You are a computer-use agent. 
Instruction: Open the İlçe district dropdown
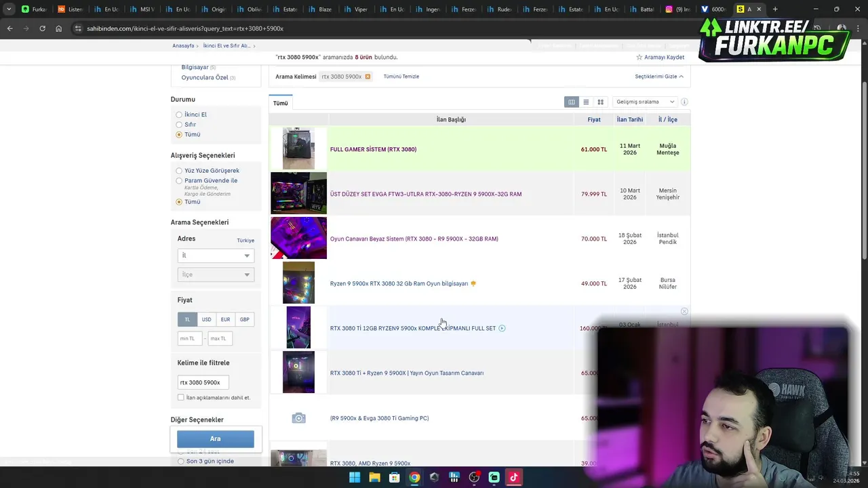[216, 274]
